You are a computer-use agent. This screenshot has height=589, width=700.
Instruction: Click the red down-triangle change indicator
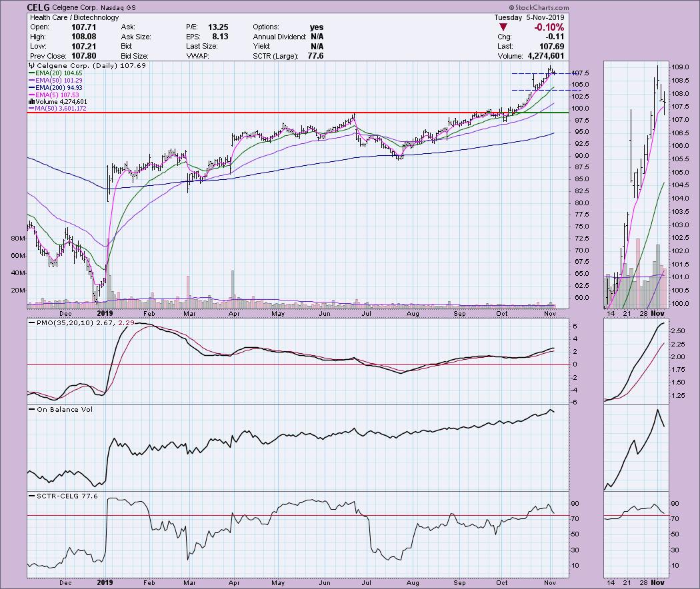coord(503,27)
